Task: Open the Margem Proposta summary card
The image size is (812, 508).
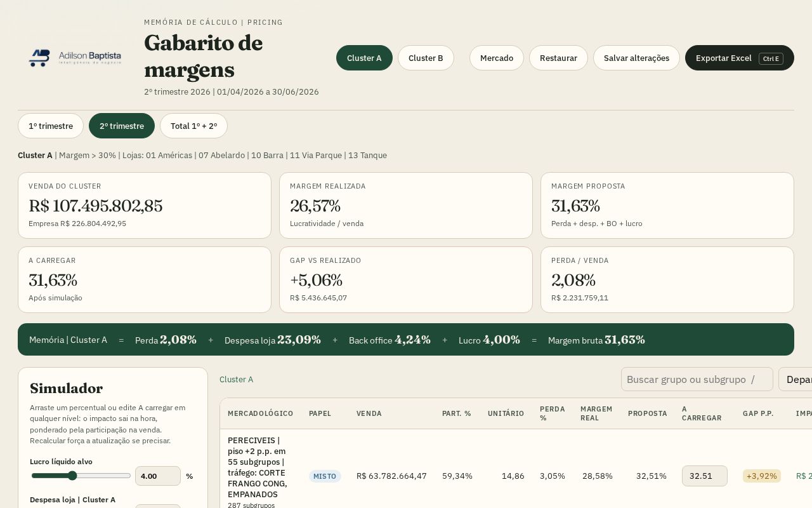Action: pos(667,205)
